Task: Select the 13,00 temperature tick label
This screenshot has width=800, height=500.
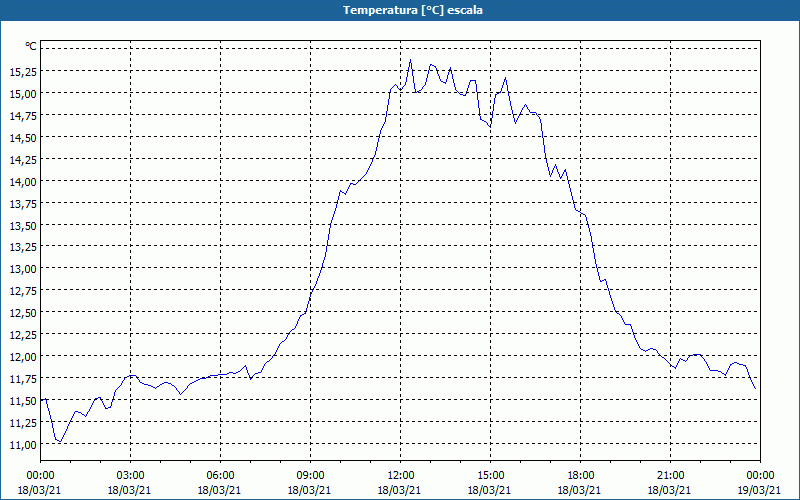Action: [23, 269]
